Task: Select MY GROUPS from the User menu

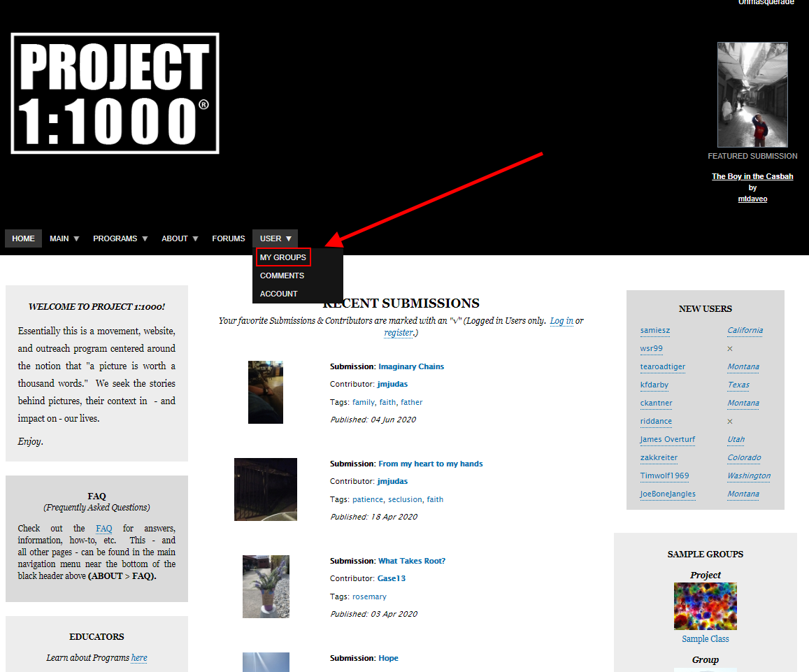Action: click(283, 257)
